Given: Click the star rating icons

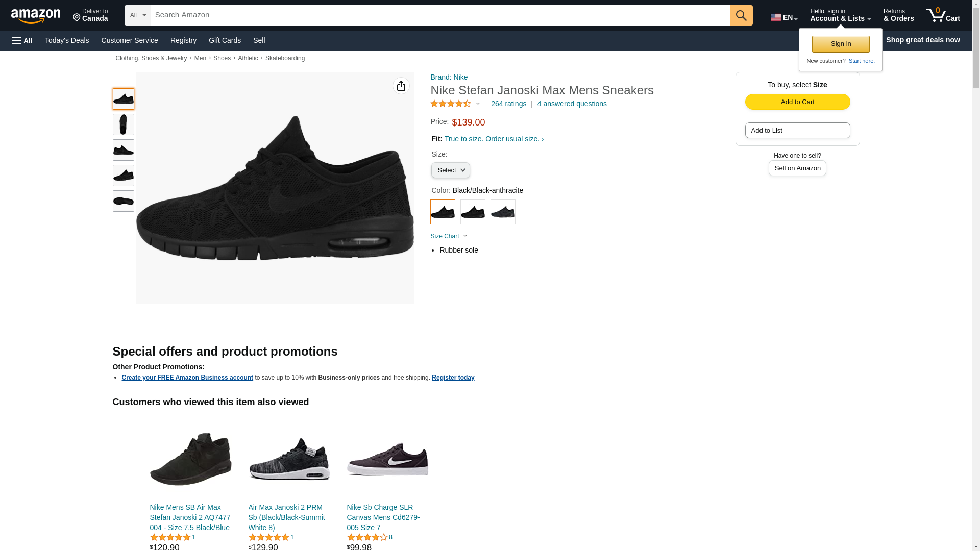Looking at the screenshot, I should [x=451, y=104].
